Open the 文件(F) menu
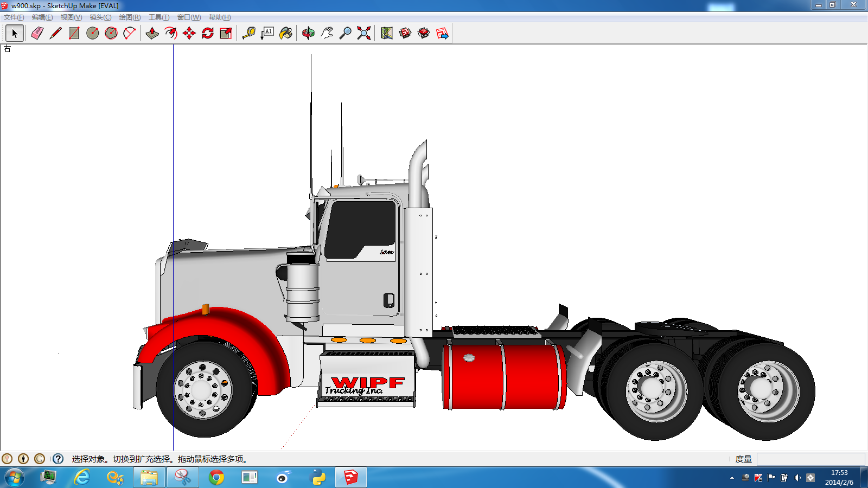The height and width of the screenshot is (488, 868). [14, 17]
